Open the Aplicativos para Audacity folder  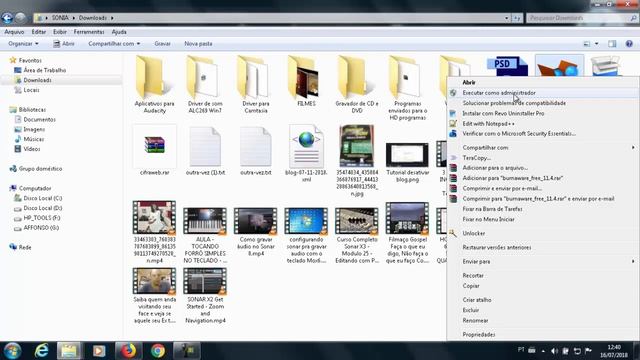154,85
